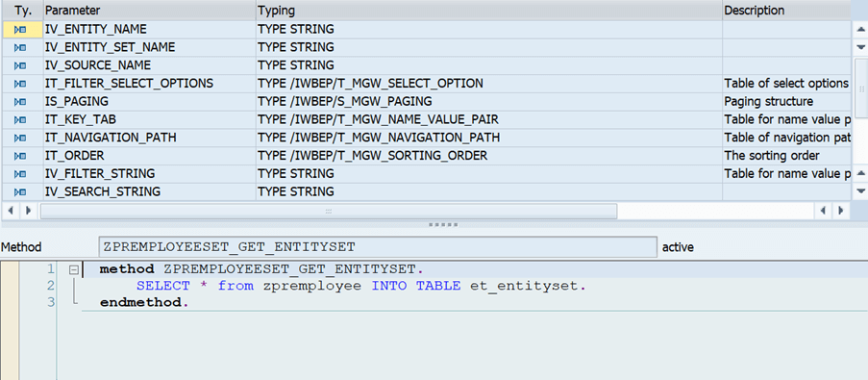Screen dimensions: 868x380
Task: Select the Parameter column header
Action: [149, 10]
